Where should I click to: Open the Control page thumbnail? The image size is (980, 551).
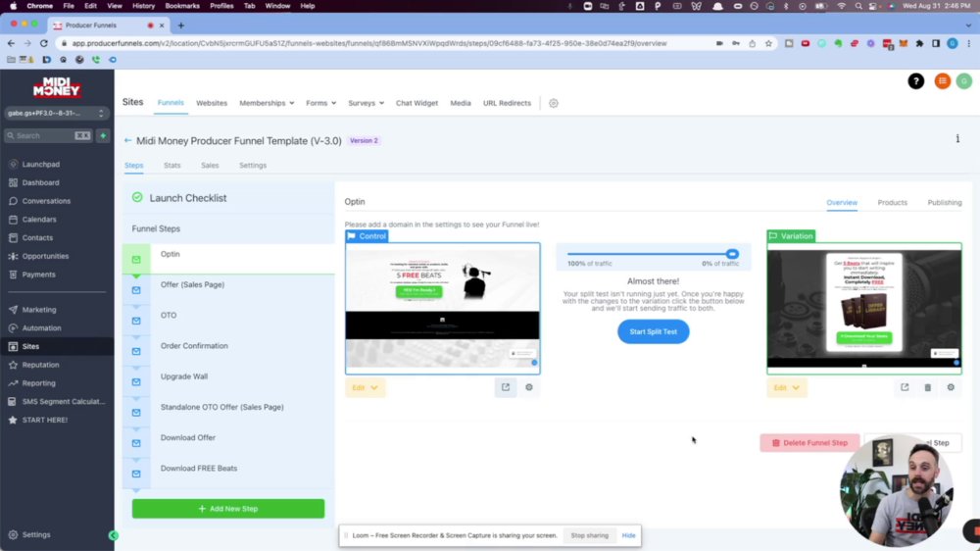pos(443,309)
